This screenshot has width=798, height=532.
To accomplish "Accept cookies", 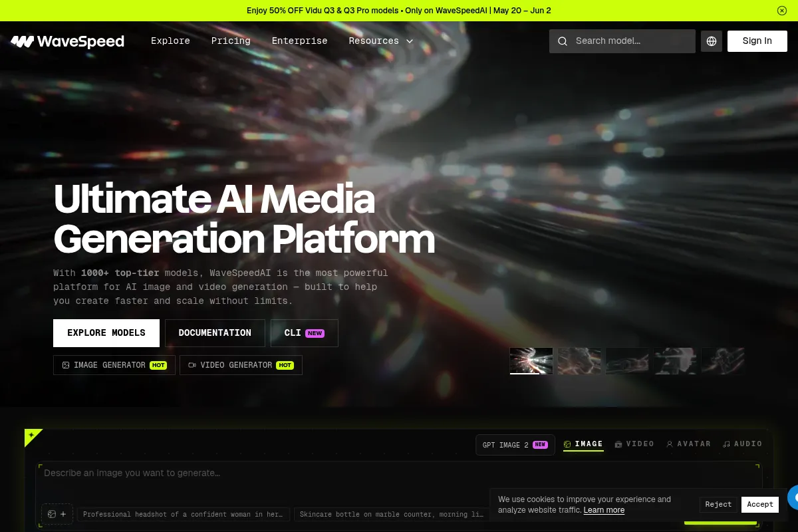I will coord(760,504).
